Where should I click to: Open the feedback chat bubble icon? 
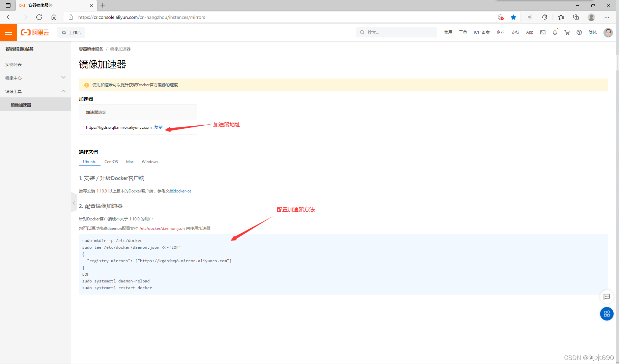coord(607,297)
